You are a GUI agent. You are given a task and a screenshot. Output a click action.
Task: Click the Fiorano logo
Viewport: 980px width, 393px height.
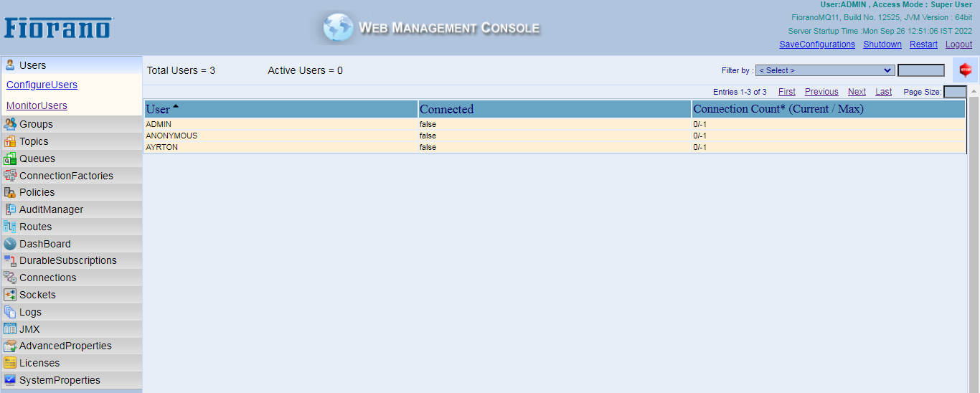[58, 28]
